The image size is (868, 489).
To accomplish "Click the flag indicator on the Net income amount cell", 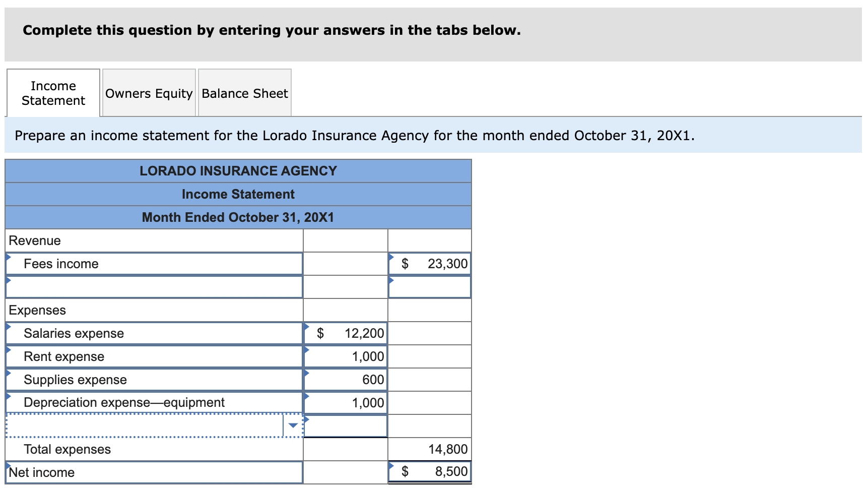I will tap(391, 465).
